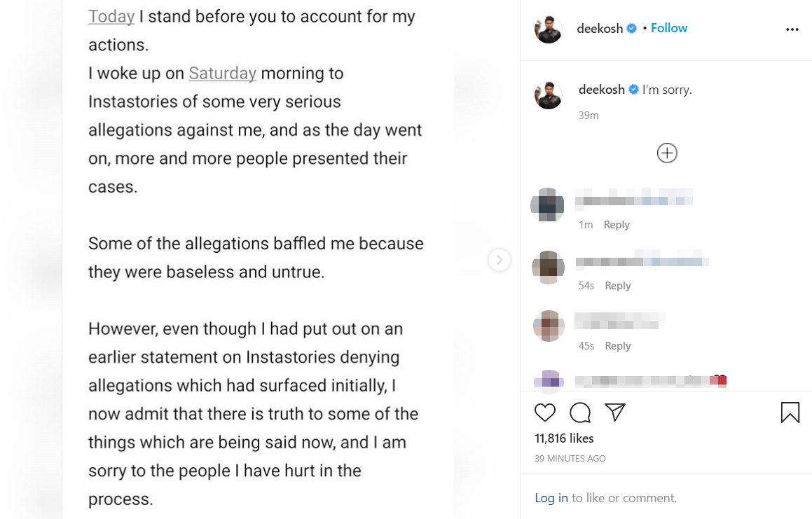Viewport: 812px width, 519px height.
Task: Open comments with the speech bubble icon
Action: [x=580, y=413]
